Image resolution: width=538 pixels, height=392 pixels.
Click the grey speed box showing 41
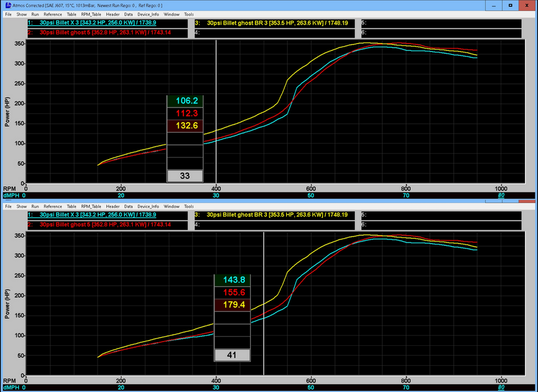(x=232, y=355)
